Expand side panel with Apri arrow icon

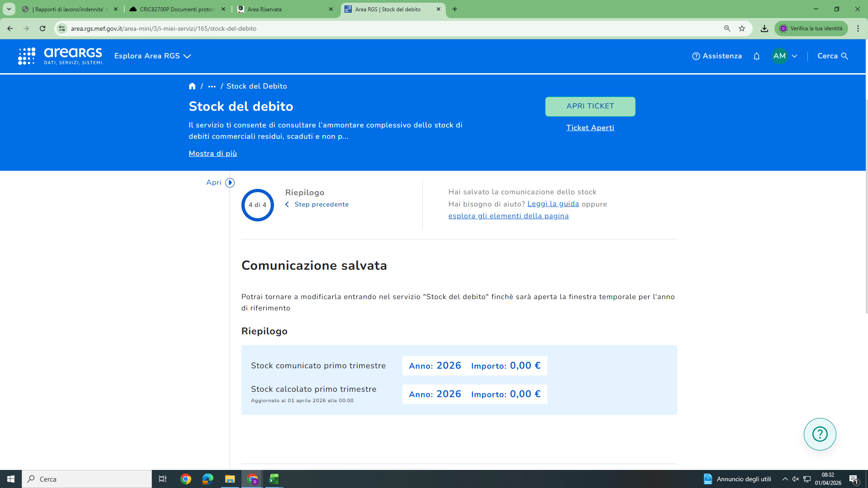[x=230, y=183]
